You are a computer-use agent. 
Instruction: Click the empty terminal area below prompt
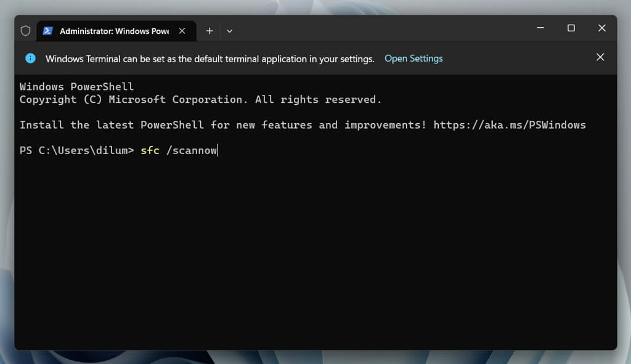[x=314, y=246]
